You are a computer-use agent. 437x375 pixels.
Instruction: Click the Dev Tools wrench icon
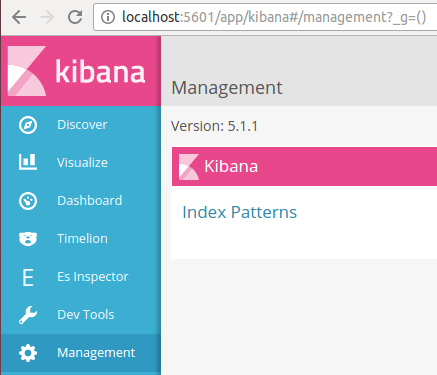[28, 315]
